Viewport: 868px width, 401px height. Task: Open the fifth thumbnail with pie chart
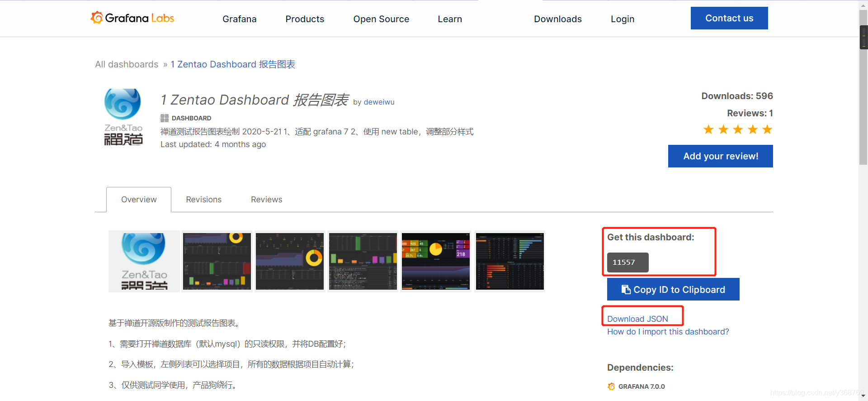coord(436,261)
